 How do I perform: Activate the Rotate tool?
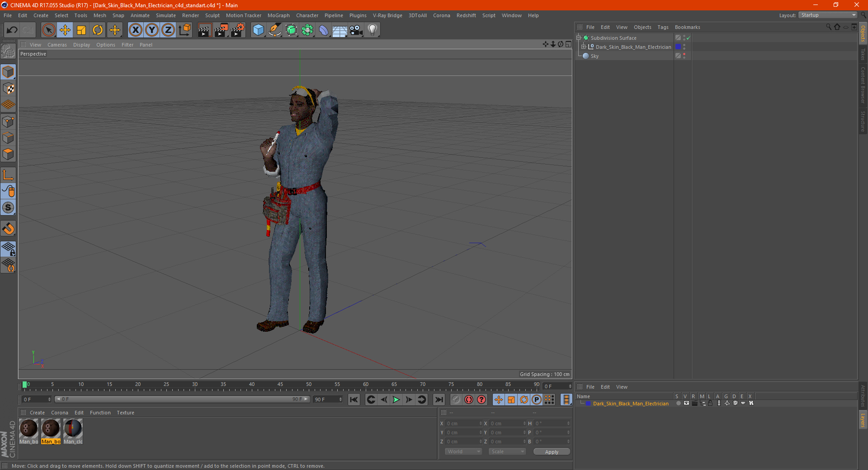pos(98,30)
